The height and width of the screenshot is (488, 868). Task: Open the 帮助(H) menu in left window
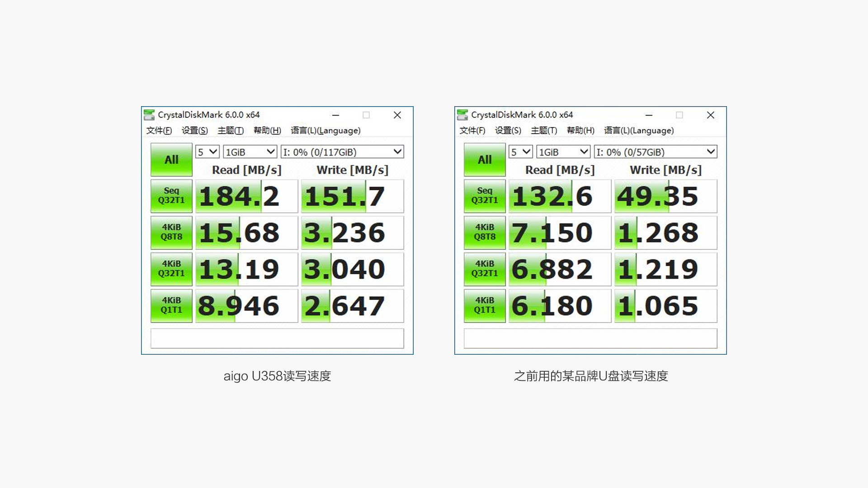click(x=267, y=130)
